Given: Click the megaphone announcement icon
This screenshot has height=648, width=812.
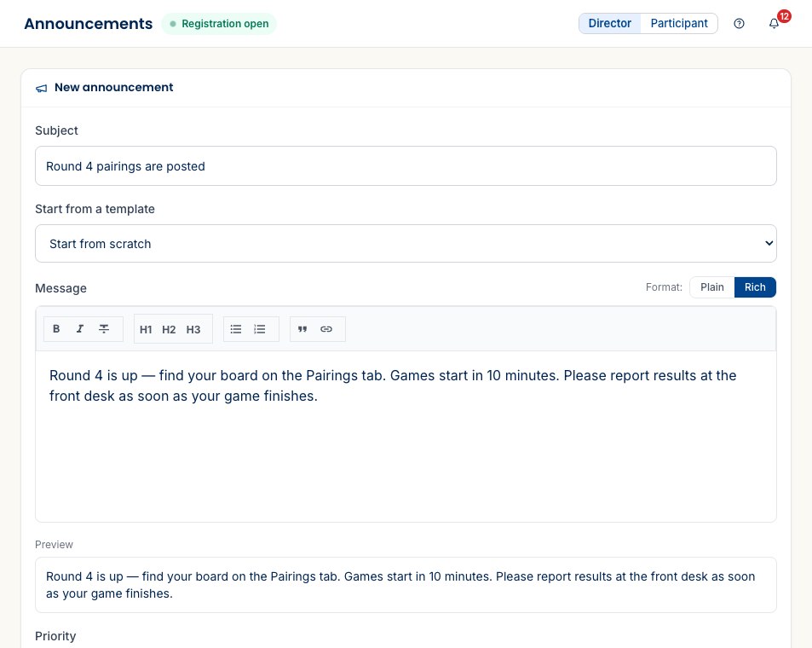Looking at the screenshot, I should (42, 88).
